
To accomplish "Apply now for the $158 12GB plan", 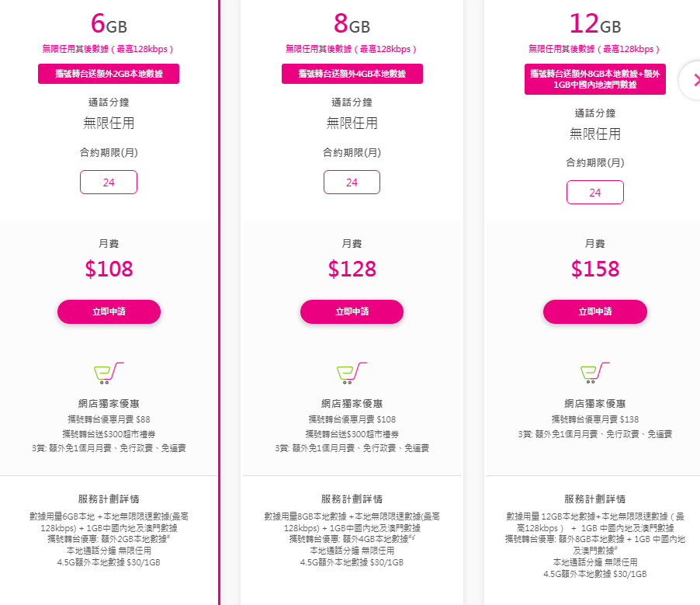I will pyautogui.click(x=595, y=311).
